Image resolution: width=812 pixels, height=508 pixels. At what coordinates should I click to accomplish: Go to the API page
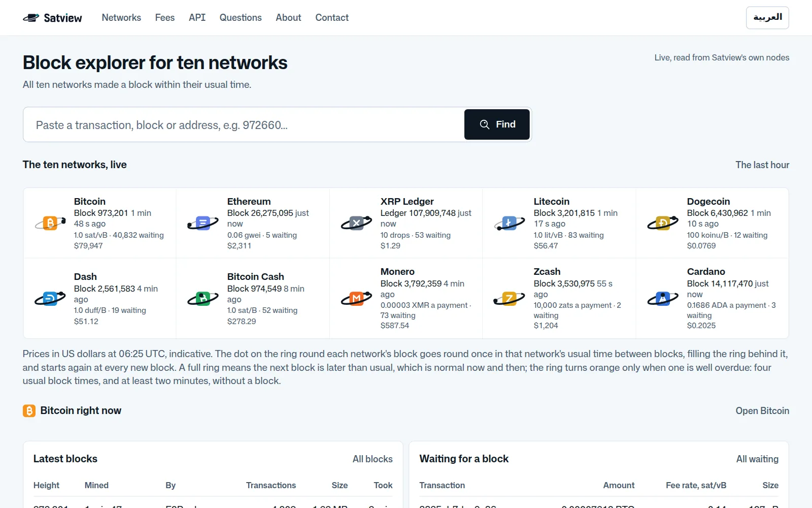coord(197,18)
